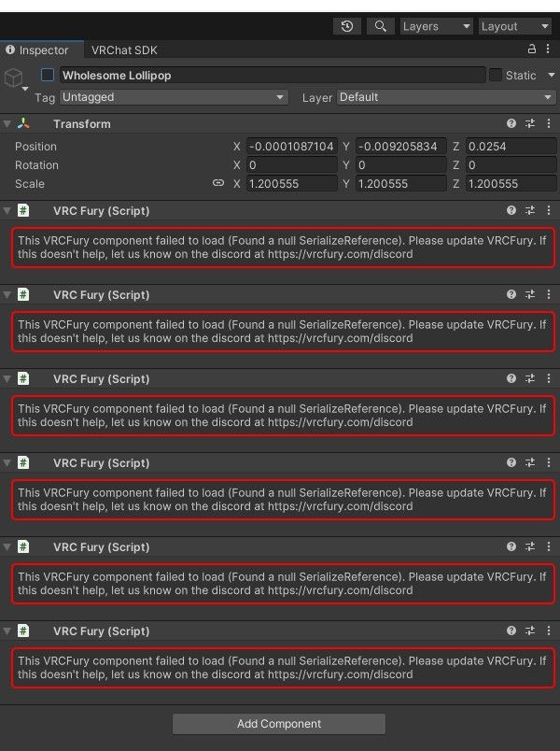Click the search magnifier icon
The width and height of the screenshot is (560, 751).
point(381,26)
